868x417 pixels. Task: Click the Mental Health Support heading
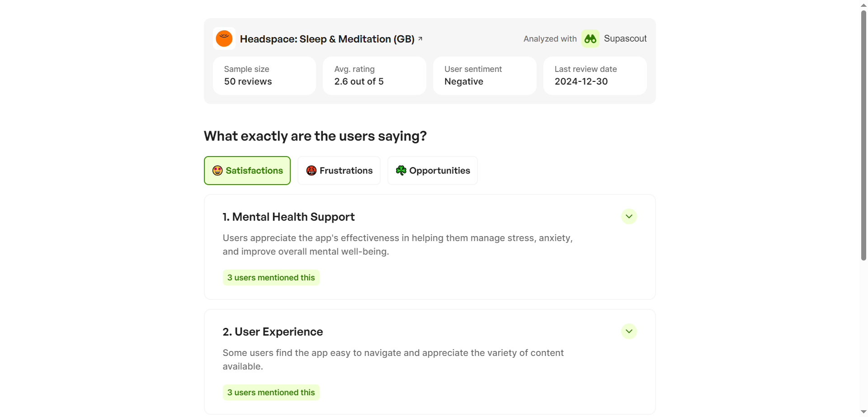point(288,217)
